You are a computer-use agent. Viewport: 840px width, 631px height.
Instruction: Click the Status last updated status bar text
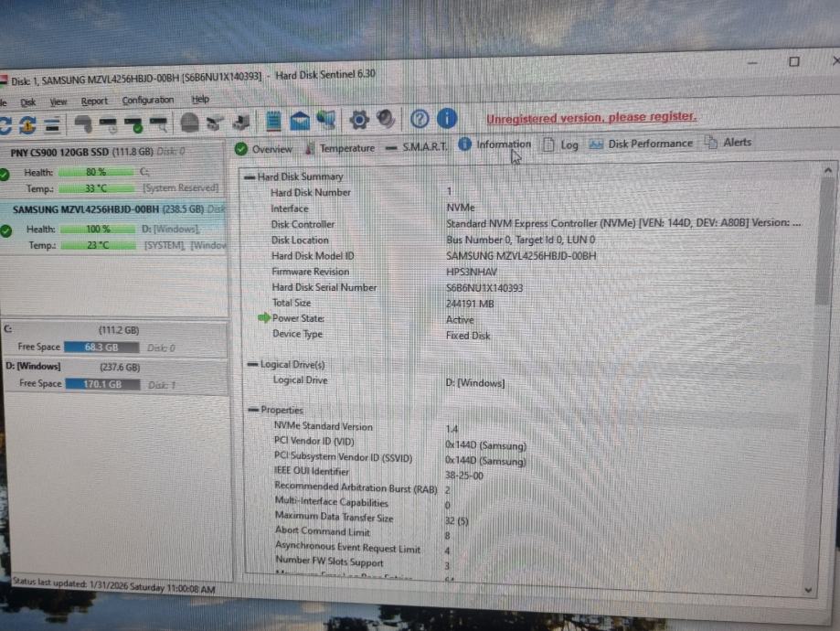(113, 585)
